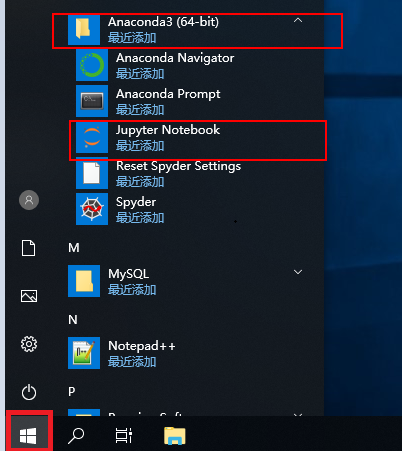
Task: Click the MySQL folder icon
Action: tap(84, 281)
